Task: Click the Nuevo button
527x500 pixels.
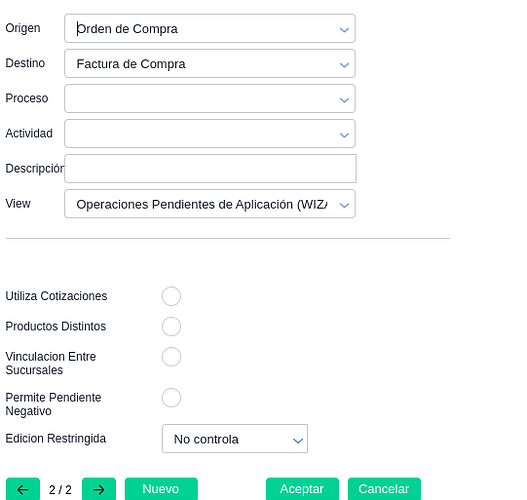Action: 161,489
